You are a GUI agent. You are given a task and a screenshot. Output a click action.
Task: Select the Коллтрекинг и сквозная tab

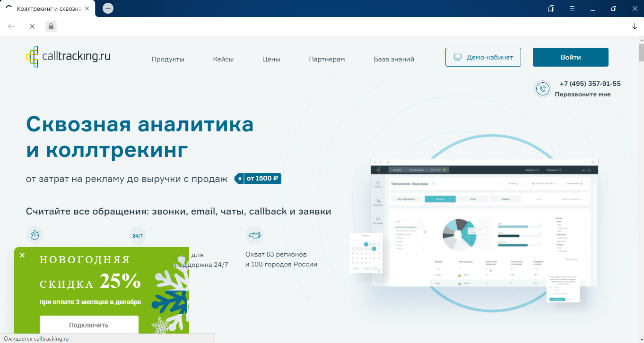[x=47, y=9]
